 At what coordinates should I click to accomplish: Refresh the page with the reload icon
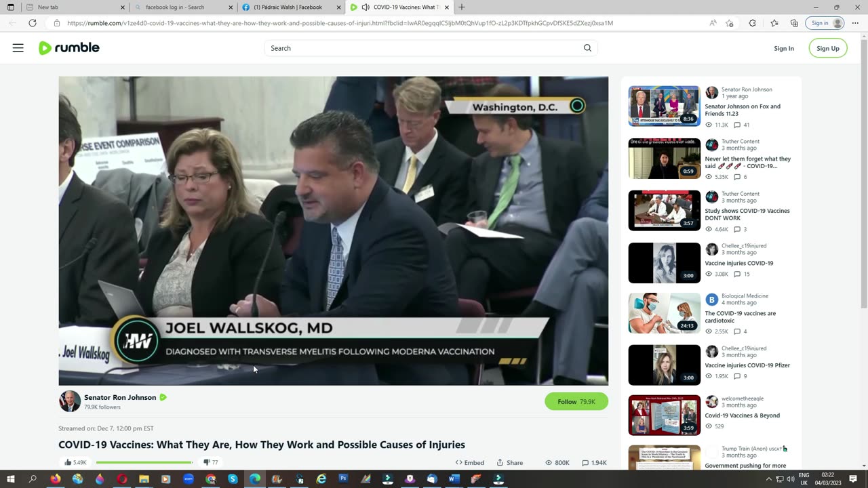(32, 23)
